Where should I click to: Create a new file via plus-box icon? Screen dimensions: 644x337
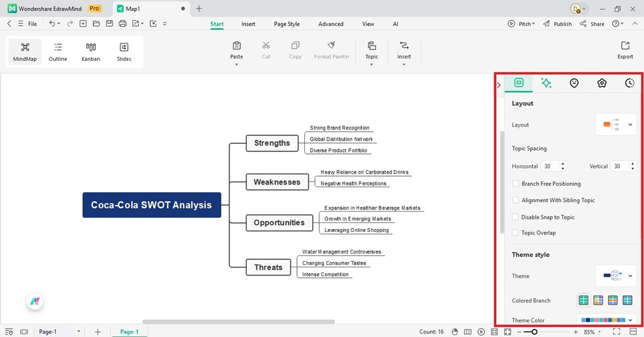click(83, 24)
